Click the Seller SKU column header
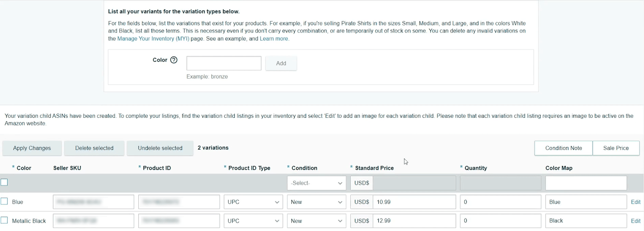This screenshot has height=231, width=644. pos(67,168)
